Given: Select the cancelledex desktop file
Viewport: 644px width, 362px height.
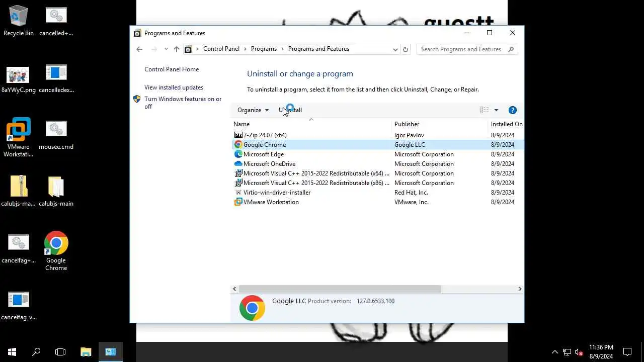Looking at the screenshot, I should (x=56, y=78).
